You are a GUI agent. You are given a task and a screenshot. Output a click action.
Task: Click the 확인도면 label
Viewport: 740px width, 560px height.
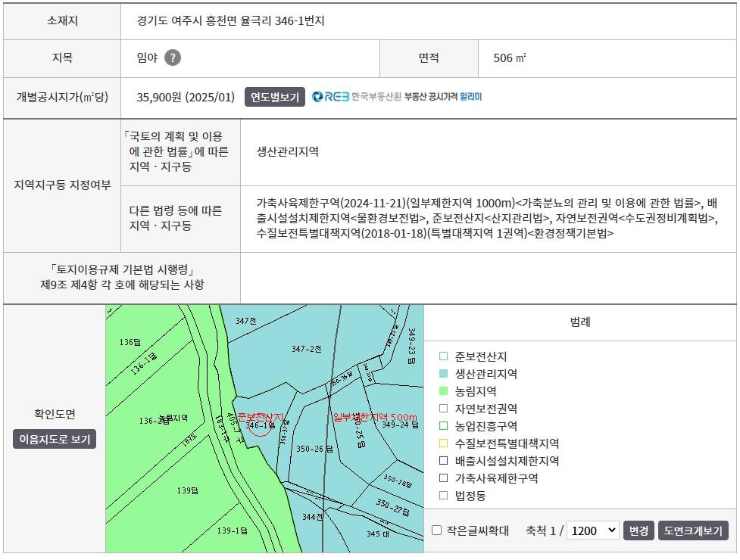coord(55,414)
